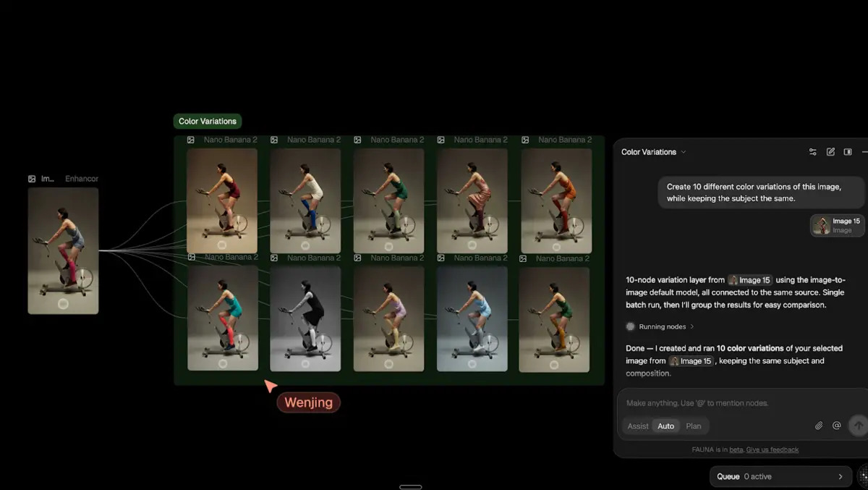Expand the Queue panel chevron
Screen dimensions: 868x490
(840, 476)
